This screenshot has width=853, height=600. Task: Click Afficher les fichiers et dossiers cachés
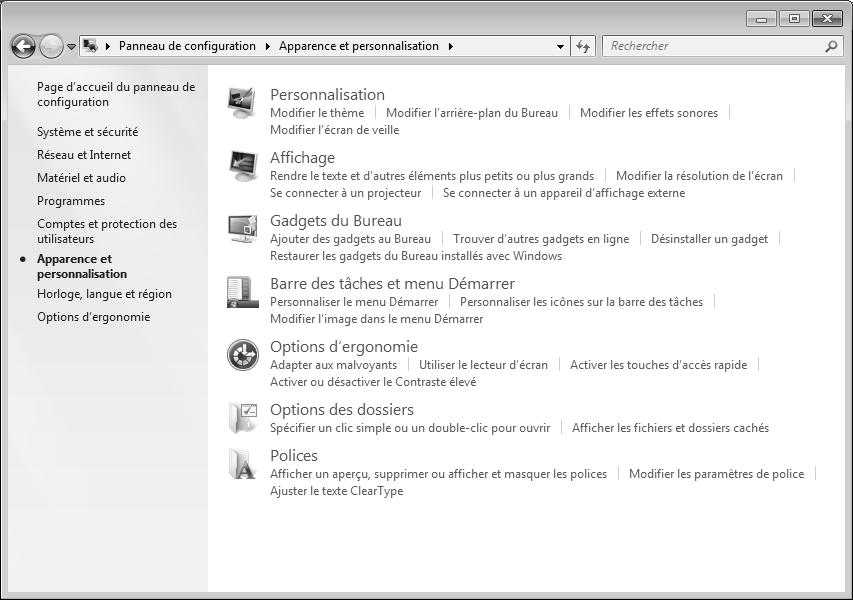coord(670,428)
